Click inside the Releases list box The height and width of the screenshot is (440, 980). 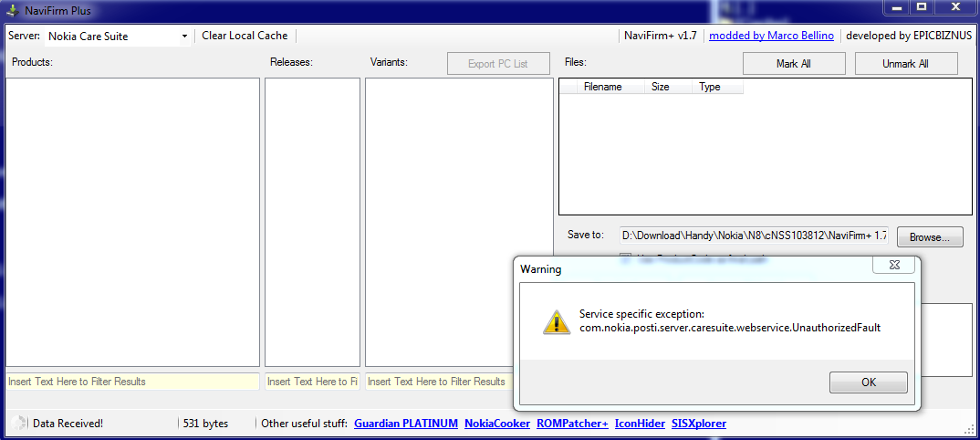[x=312, y=222]
